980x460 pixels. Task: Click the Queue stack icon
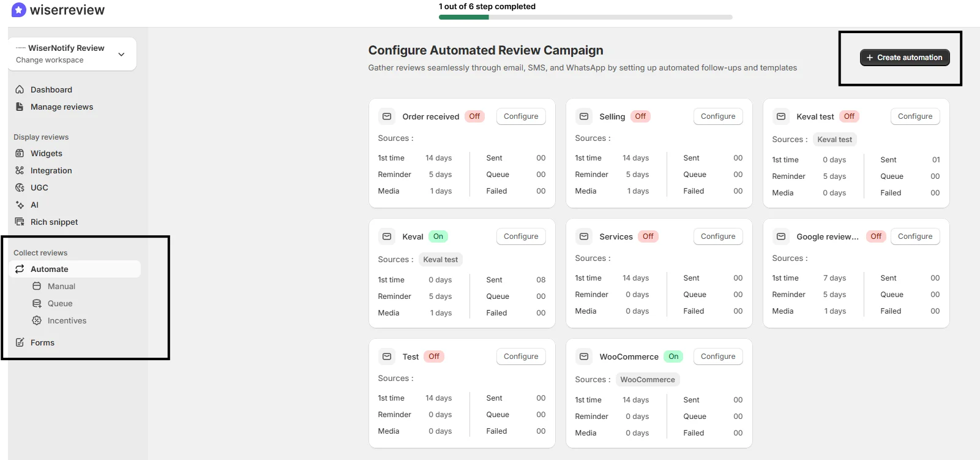(37, 303)
